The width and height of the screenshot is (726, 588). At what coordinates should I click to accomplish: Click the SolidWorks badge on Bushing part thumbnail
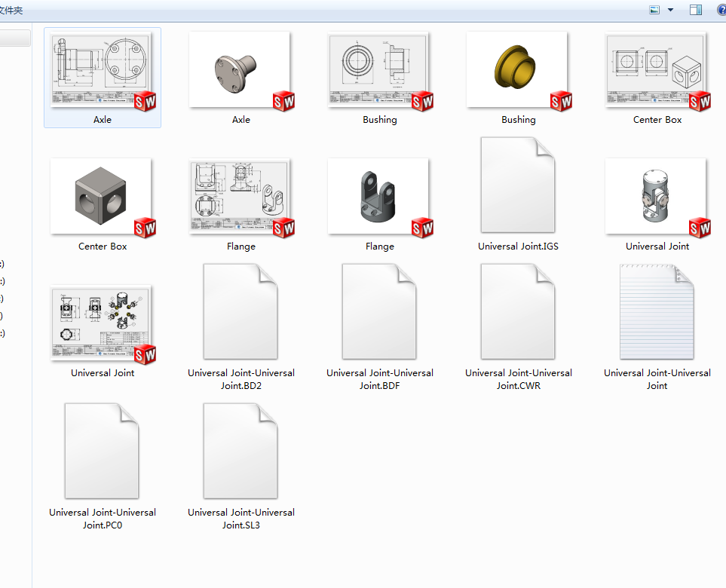[561, 101]
